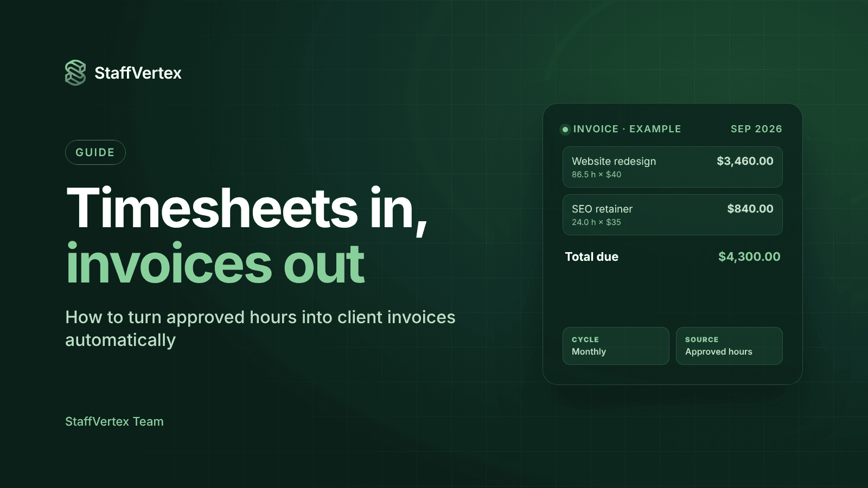Click the '24.0 h × $35' rate text
The width and height of the screenshot is (868, 488).
pos(596,222)
